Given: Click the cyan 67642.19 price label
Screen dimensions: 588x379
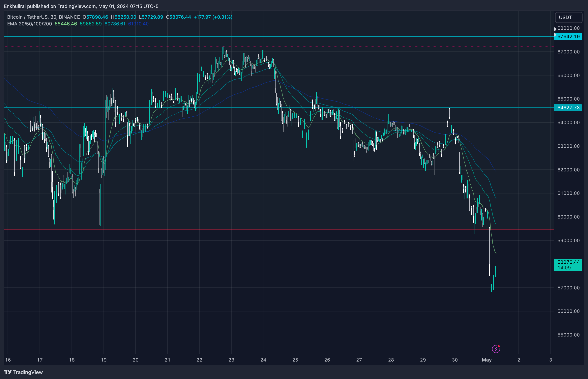Looking at the screenshot, I should tap(568, 37).
